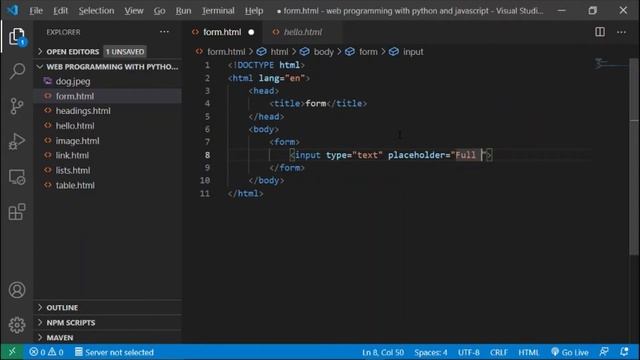The image size is (640, 360).
Task: Open the Run menu
Action: 183,11
